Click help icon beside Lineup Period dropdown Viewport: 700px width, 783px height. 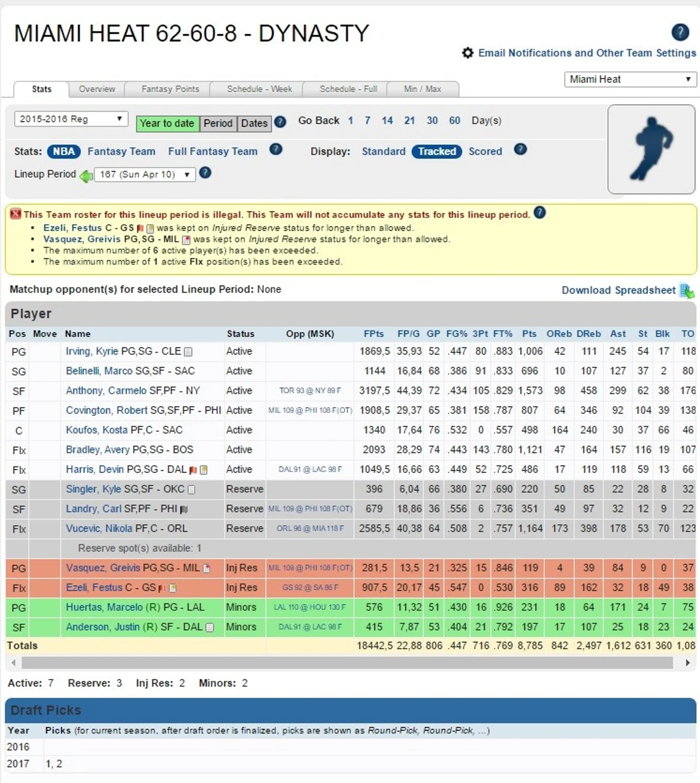pyautogui.click(x=205, y=173)
